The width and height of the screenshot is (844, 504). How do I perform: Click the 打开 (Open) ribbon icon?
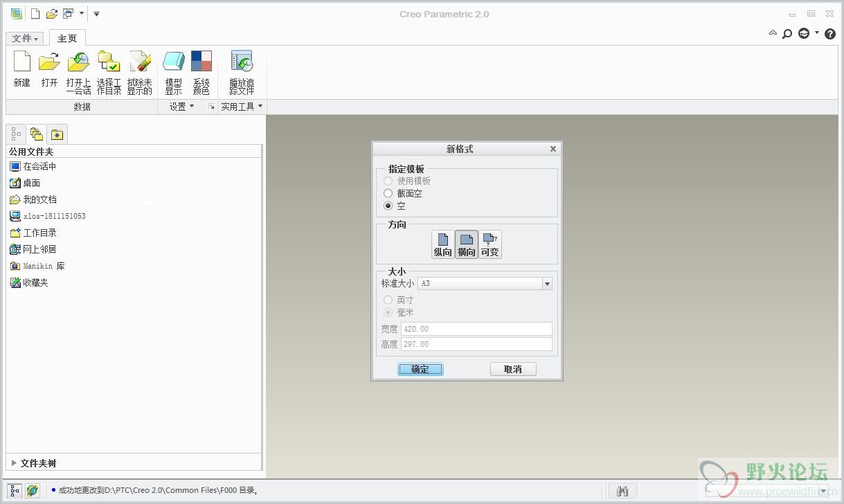(49, 69)
